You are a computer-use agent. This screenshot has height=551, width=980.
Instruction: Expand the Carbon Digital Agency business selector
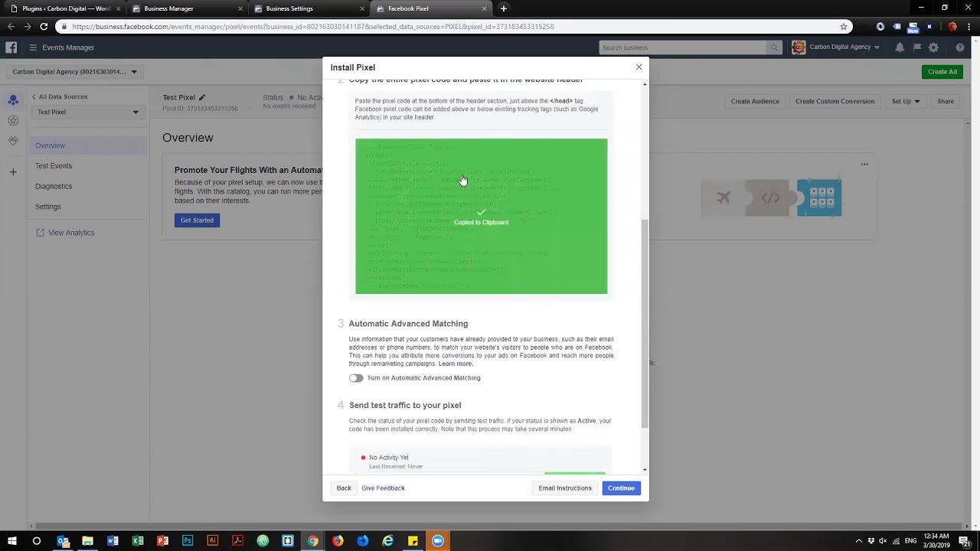tap(74, 72)
